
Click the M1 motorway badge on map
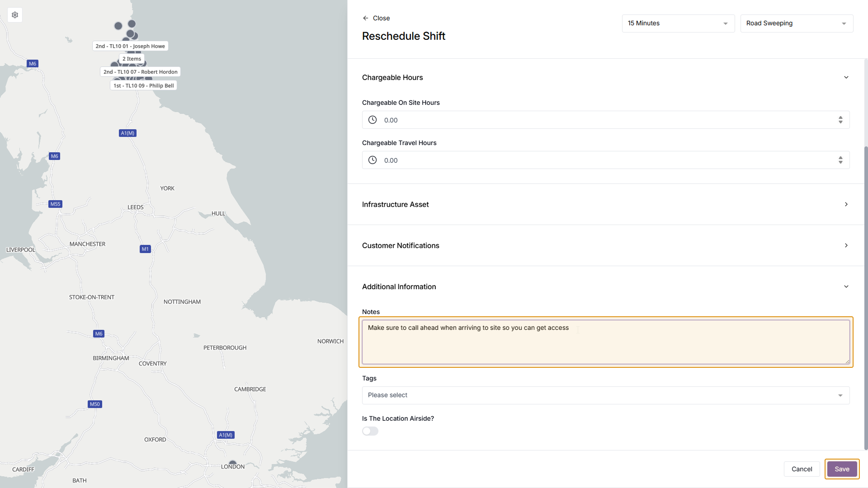[145, 249]
